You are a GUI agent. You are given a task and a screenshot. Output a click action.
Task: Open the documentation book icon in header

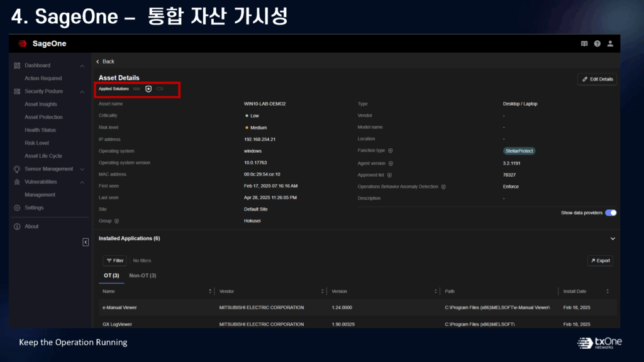pos(584,44)
